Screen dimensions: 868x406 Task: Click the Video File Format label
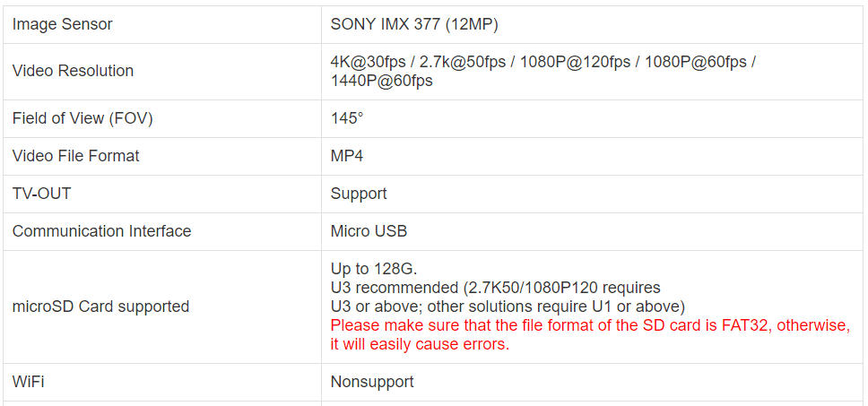76,156
